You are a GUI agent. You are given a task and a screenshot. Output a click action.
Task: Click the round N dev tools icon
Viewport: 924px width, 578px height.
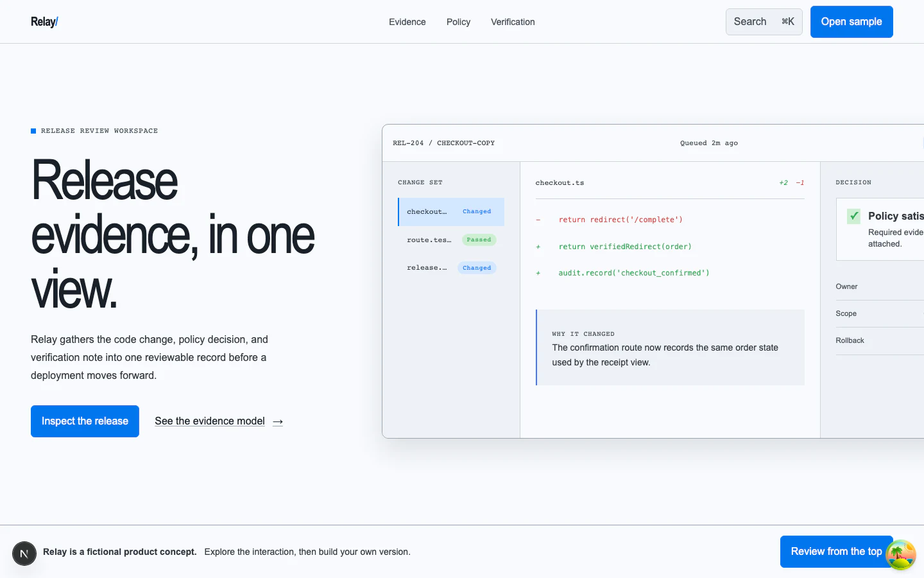tap(24, 554)
